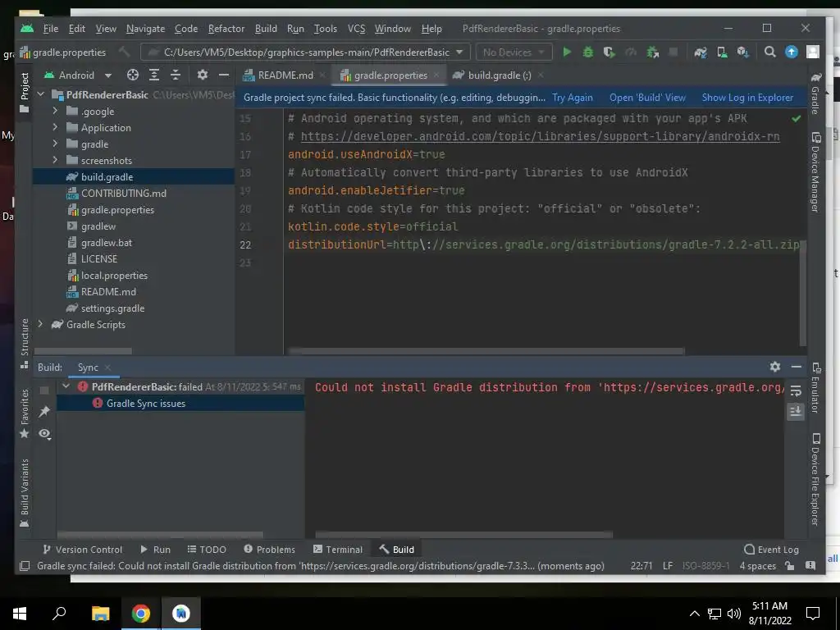Toggle read-only lock icon in status bar
The width and height of the screenshot is (840, 630).
789,566
